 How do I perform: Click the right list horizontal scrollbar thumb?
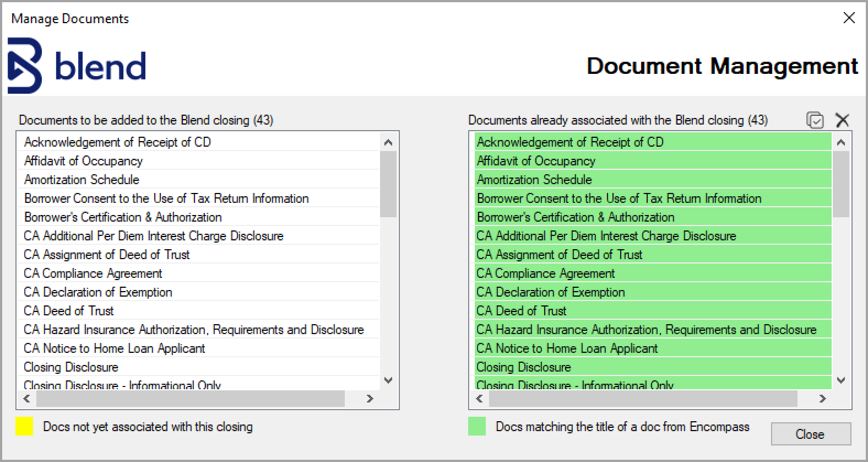[643, 398]
